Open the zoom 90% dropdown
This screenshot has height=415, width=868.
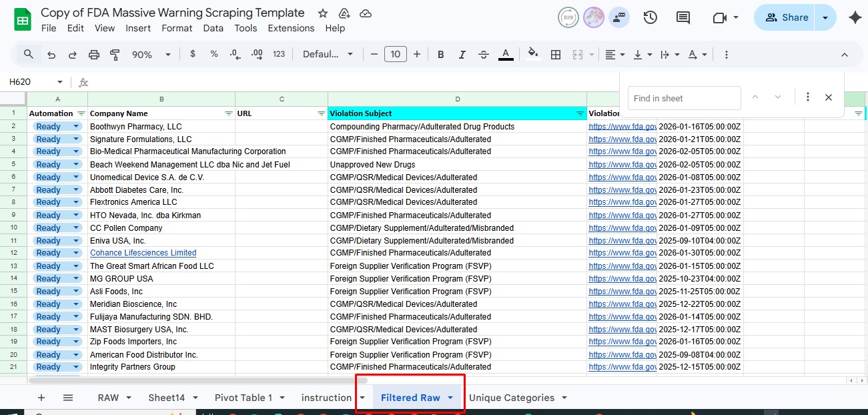pyautogui.click(x=151, y=55)
